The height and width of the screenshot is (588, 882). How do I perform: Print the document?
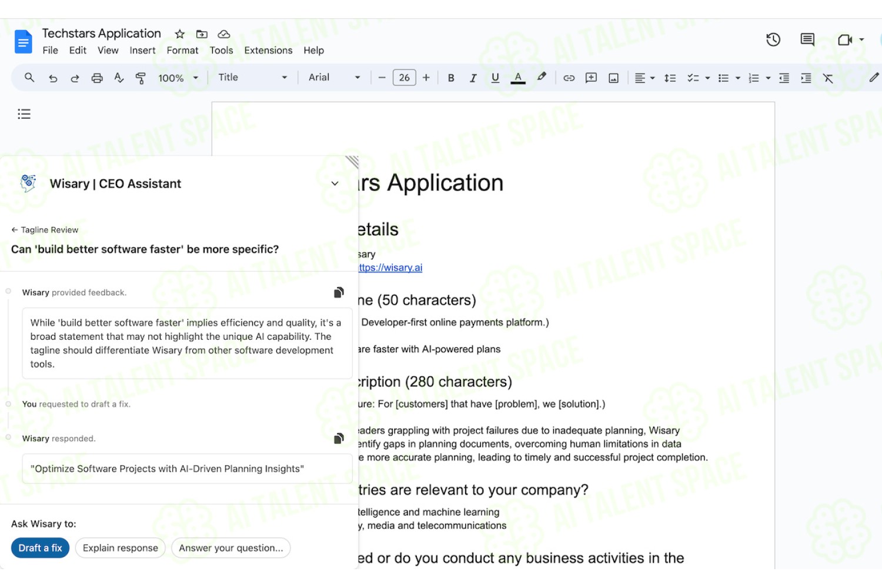point(97,78)
